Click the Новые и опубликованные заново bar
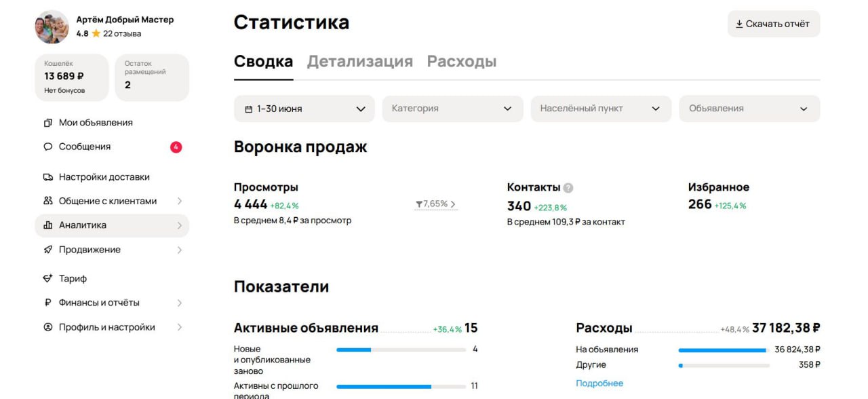 click(x=401, y=349)
